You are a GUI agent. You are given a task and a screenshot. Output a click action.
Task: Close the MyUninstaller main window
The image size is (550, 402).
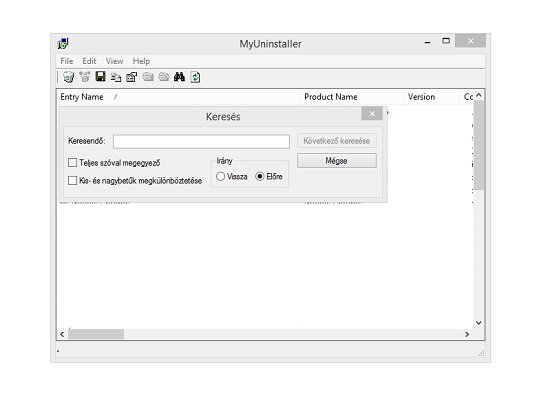tap(470, 41)
